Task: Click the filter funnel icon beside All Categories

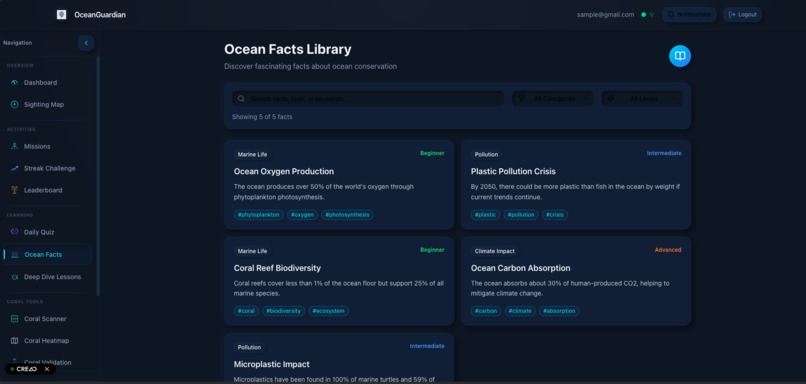Action: pos(521,98)
